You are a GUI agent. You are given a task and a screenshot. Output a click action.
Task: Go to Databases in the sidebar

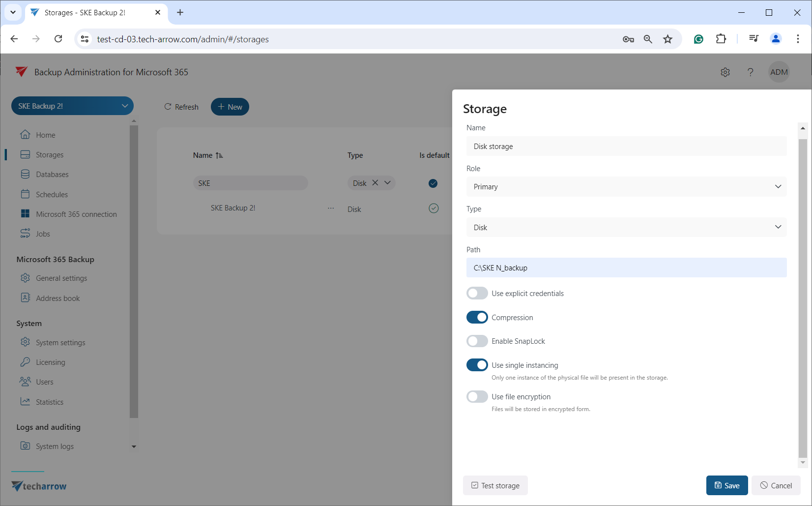pos(52,175)
